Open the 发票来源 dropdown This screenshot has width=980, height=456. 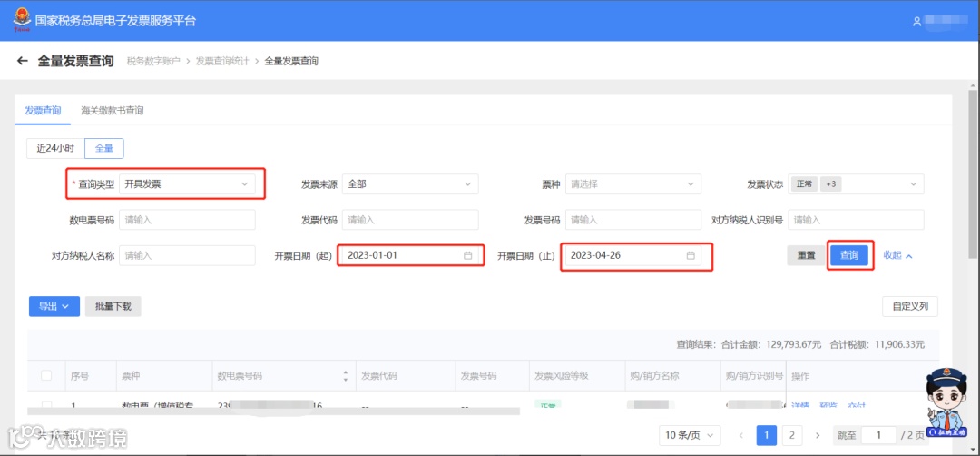[410, 183]
